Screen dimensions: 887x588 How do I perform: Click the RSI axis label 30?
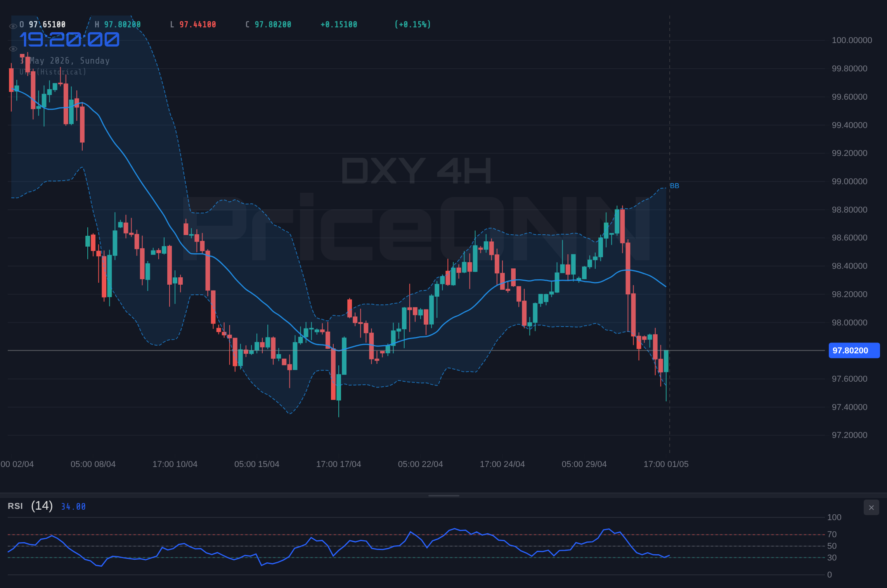[x=832, y=558]
